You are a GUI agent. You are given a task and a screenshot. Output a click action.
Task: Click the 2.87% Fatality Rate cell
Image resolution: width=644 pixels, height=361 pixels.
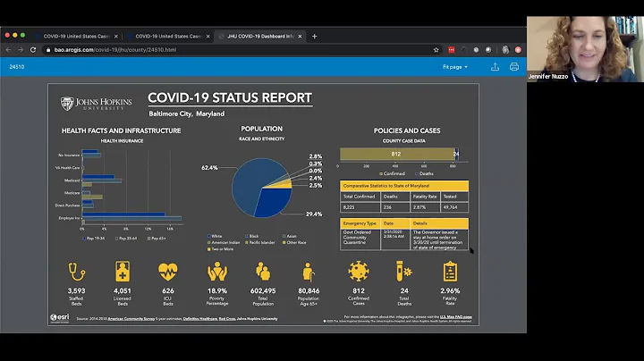[425, 207]
